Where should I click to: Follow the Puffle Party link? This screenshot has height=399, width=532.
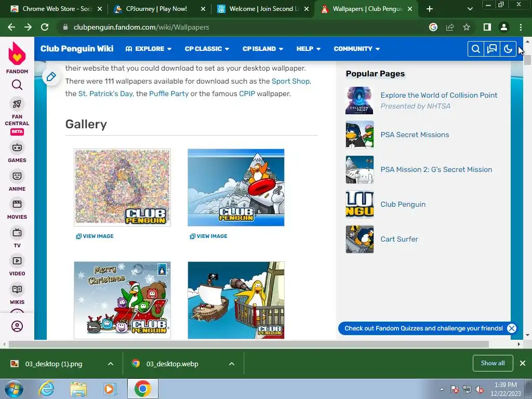169,94
